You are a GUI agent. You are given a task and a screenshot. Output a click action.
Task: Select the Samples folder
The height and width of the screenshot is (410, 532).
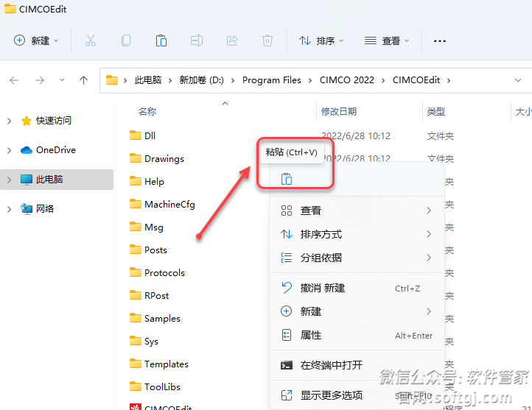pos(155,318)
